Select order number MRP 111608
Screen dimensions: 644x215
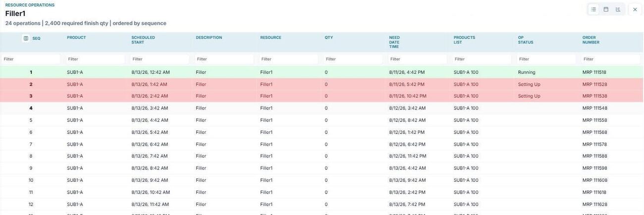[x=594, y=180]
